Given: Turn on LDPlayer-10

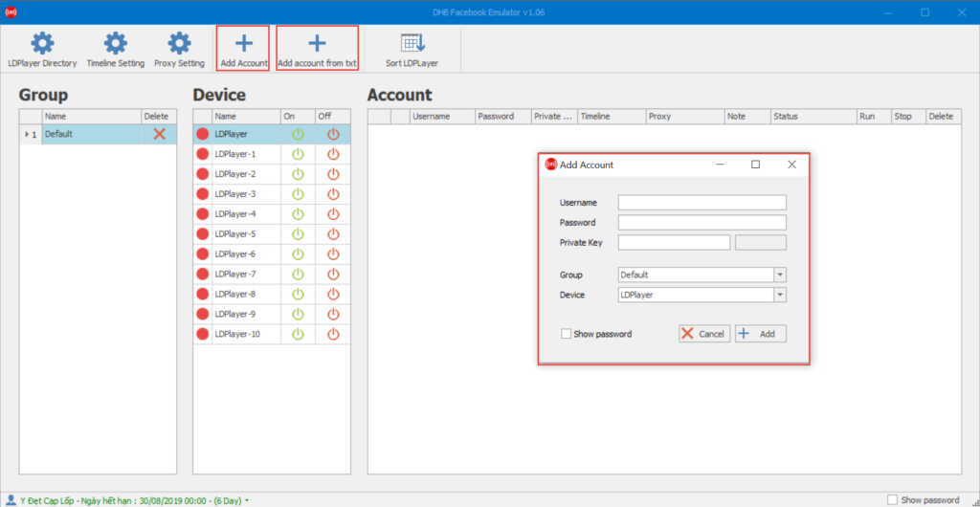Looking at the screenshot, I should [x=299, y=334].
